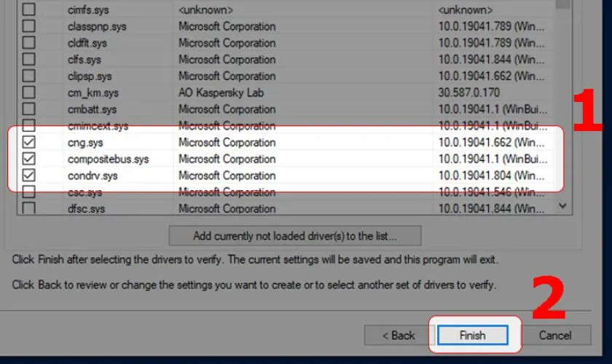Go Back to previous wizard page
The width and height of the screenshot is (612, 364).
(x=398, y=336)
